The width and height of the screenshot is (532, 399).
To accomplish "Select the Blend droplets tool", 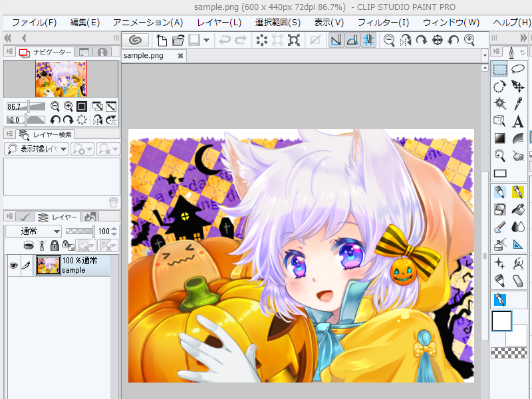I will 518,227.
